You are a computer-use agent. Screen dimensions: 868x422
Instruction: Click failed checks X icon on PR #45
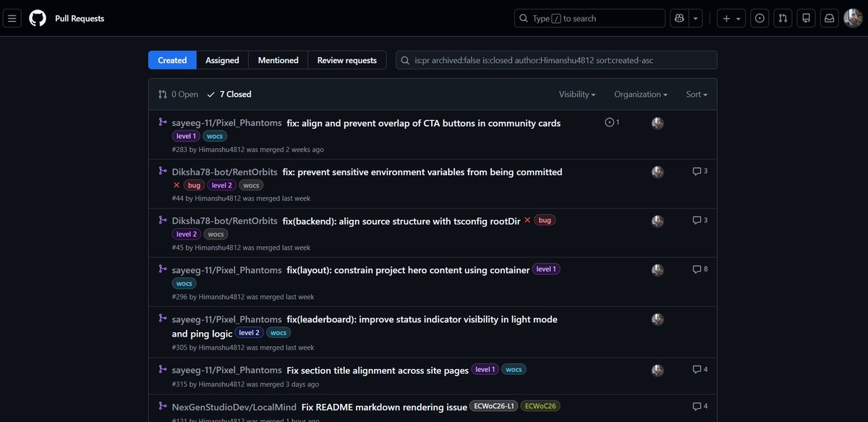coord(527,220)
